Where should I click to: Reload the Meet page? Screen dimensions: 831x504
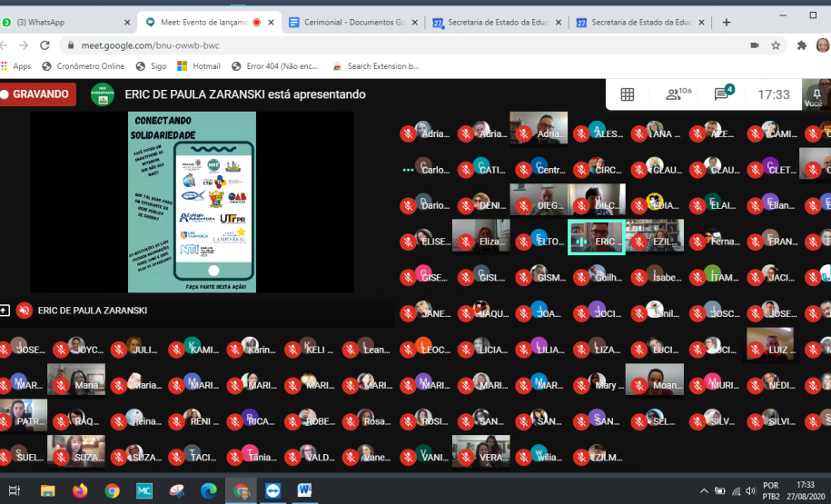45,45
